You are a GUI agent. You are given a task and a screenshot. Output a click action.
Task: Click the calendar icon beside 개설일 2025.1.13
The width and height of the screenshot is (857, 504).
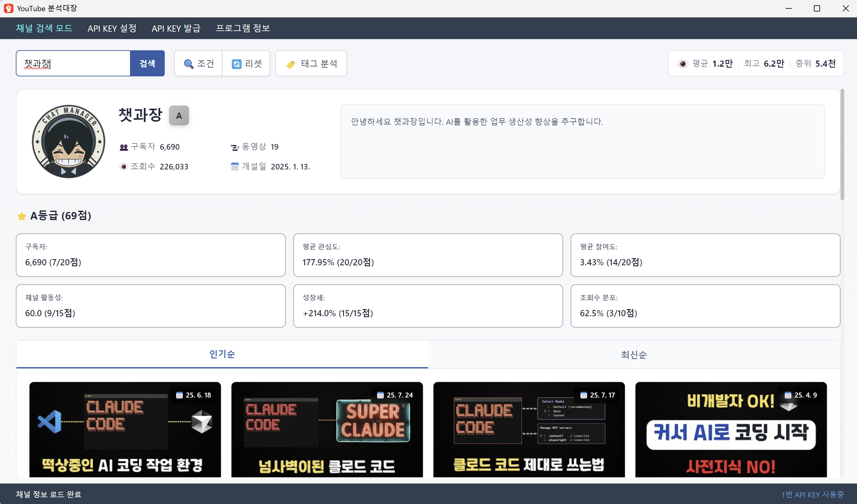[234, 167]
